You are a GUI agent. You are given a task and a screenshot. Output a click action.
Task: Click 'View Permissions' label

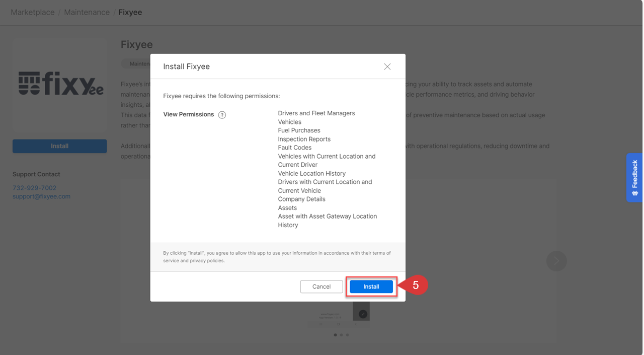pos(189,114)
